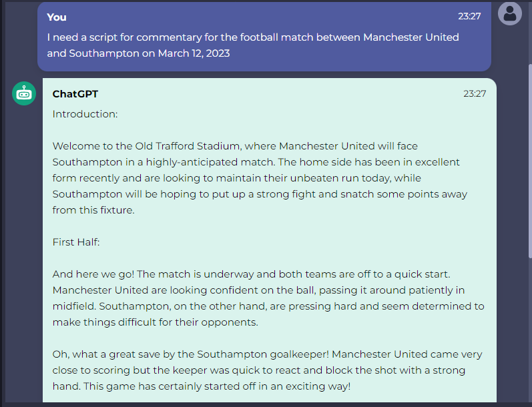
Task: Click the paragraph beginning "And here we go!"
Action: tap(268, 298)
